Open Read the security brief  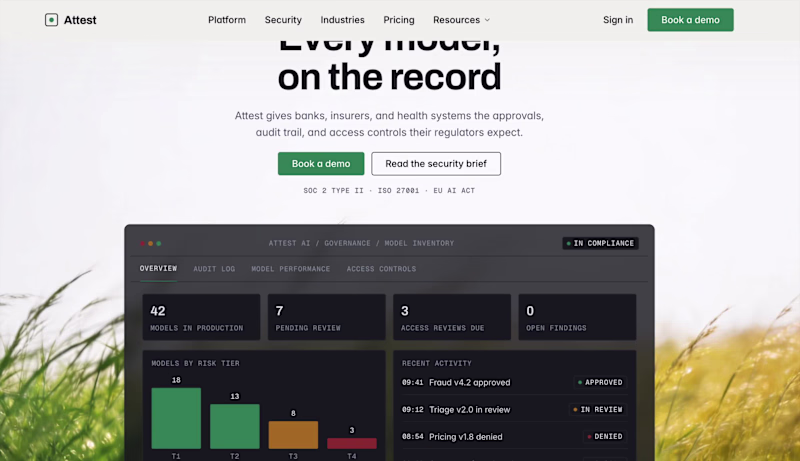[436, 164]
